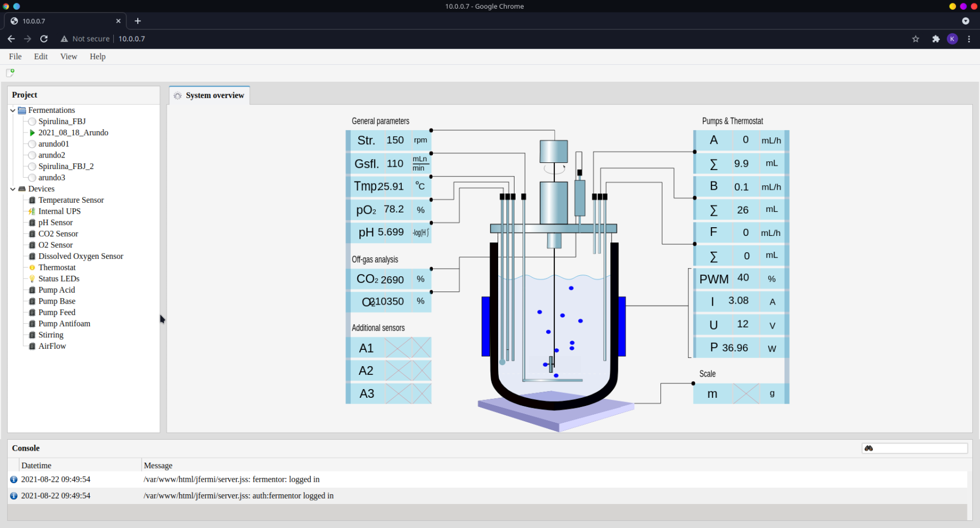Image resolution: width=980 pixels, height=528 pixels.
Task: Collapse the Fermentations tree folder
Action: pos(13,111)
